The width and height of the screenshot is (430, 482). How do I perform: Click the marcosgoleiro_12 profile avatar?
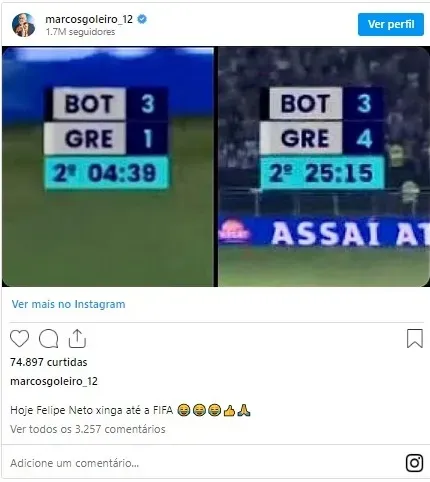[24, 25]
